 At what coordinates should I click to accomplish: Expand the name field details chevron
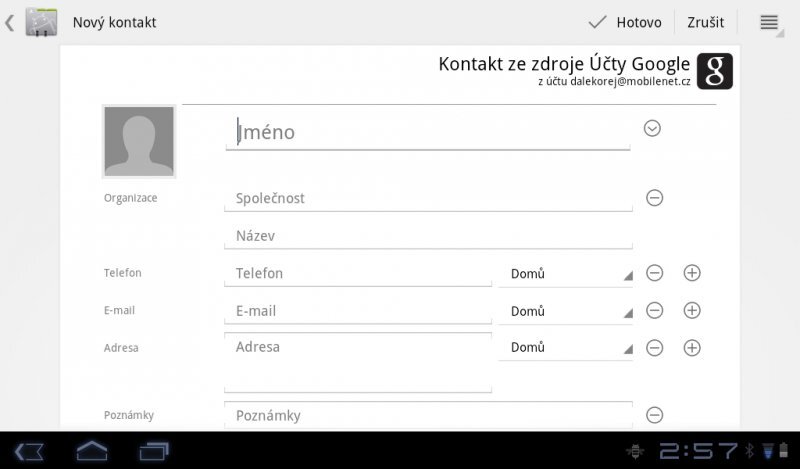tap(652, 128)
